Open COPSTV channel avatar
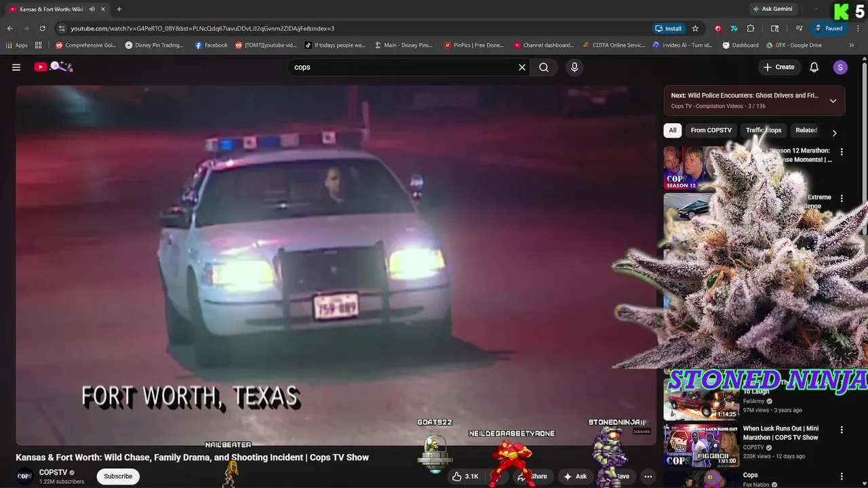This screenshot has height=488, width=868. tap(24, 476)
